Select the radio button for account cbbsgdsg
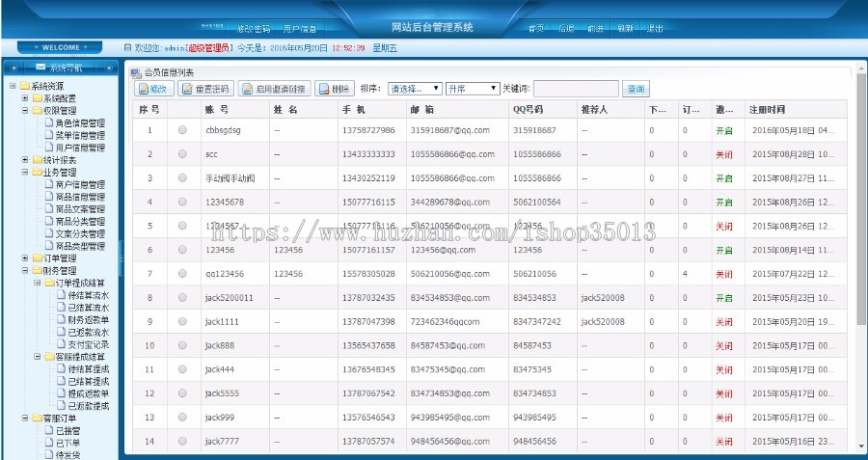Image resolution: width=868 pixels, height=460 pixels. coord(182,130)
